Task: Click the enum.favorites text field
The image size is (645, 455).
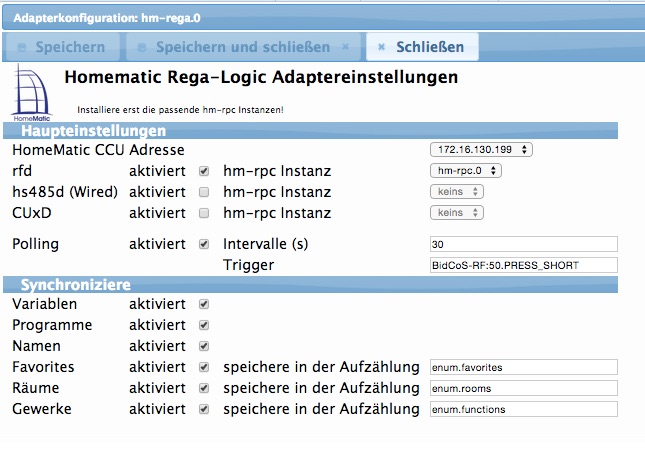Action: [x=523, y=367]
